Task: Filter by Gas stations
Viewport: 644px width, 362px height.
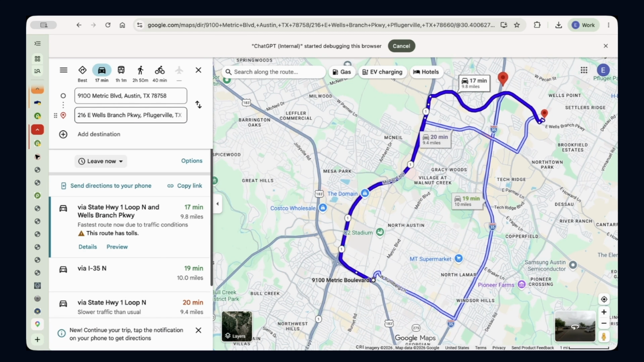Action: coord(342,72)
